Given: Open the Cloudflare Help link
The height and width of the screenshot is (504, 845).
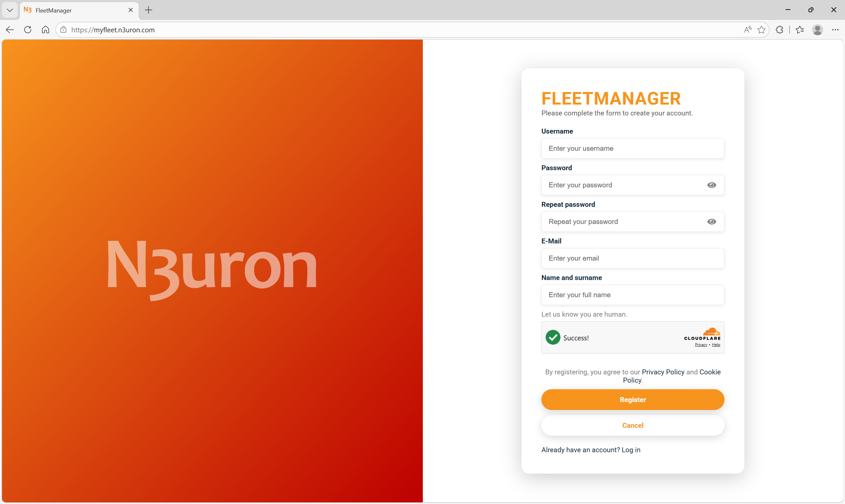Looking at the screenshot, I should click(x=716, y=345).
